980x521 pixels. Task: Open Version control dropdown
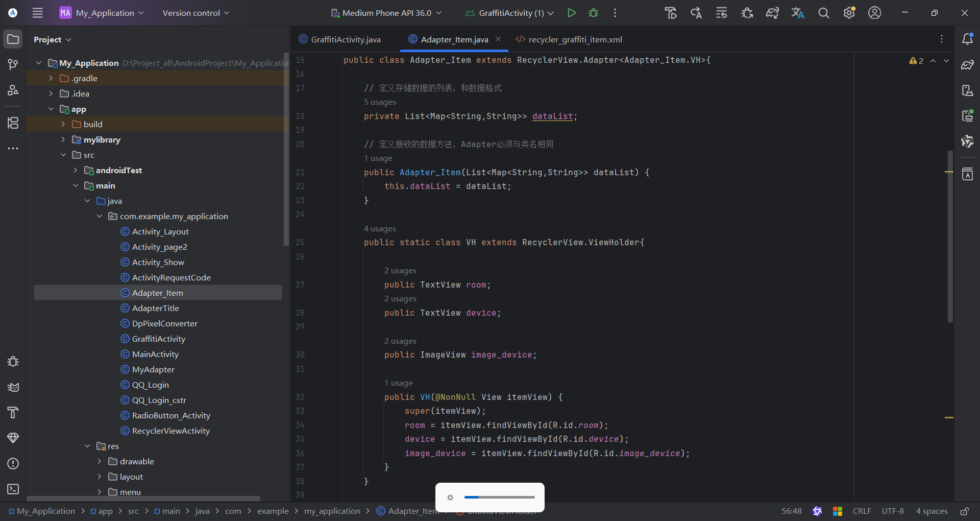(196, 13)
